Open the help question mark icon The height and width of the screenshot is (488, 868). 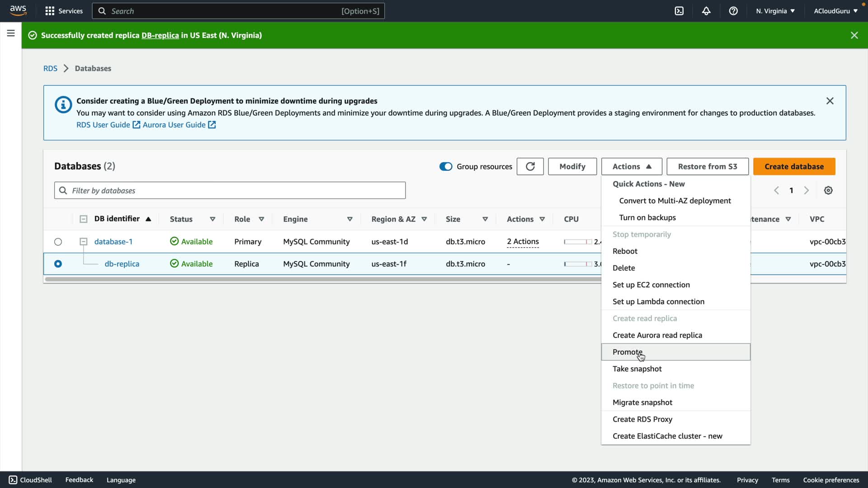[733, 11]
